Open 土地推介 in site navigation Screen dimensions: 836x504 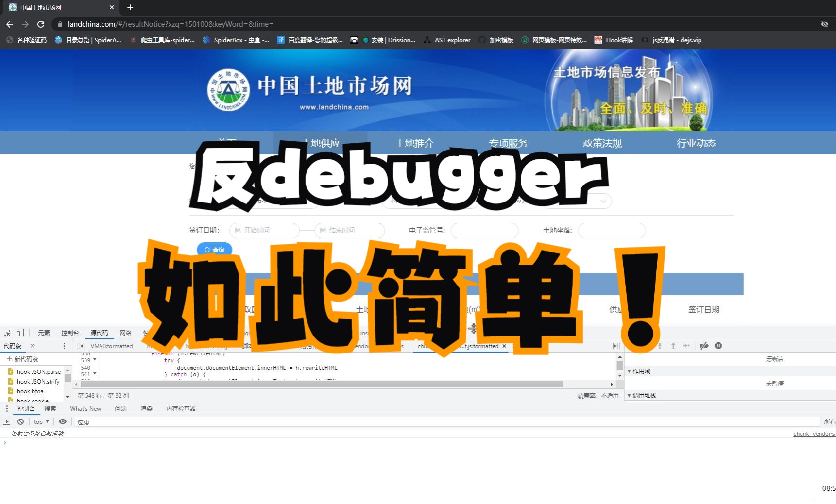(x=414, y=143)
